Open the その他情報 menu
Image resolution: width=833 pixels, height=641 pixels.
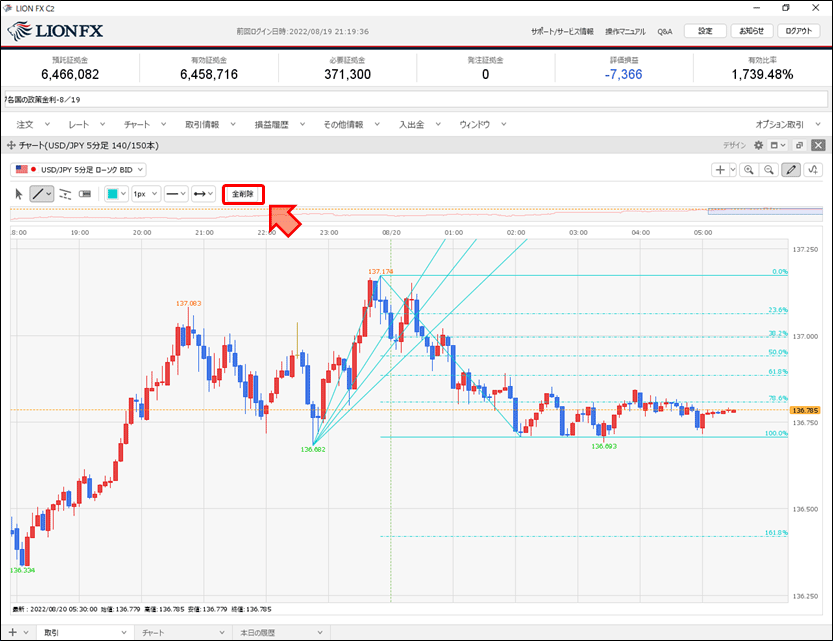352,124
